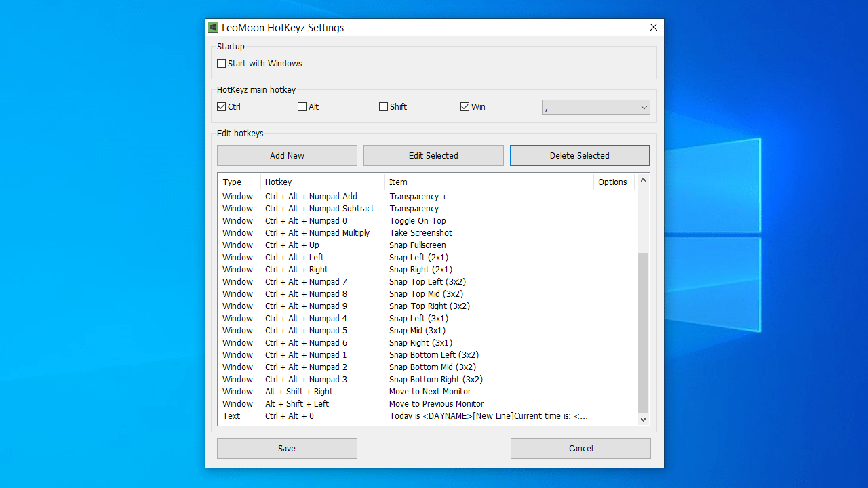Viewport: 868px width, 488px height.
Task: Click hotkey cell Ctrl + Alt + Numpad 5
Action: coord(306,331)
